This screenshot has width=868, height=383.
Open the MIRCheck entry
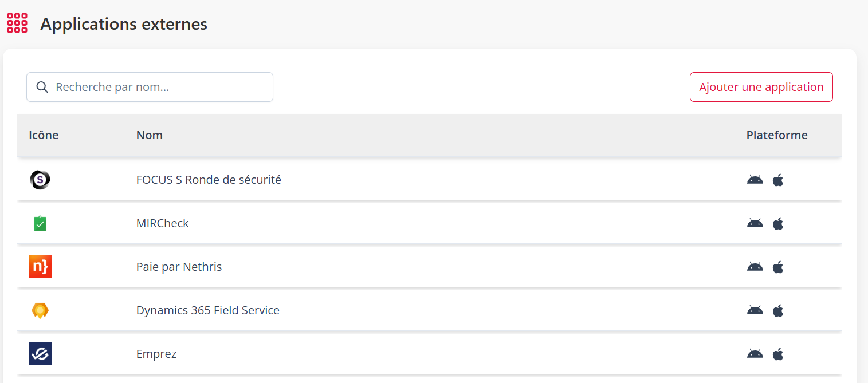point(163,223)
